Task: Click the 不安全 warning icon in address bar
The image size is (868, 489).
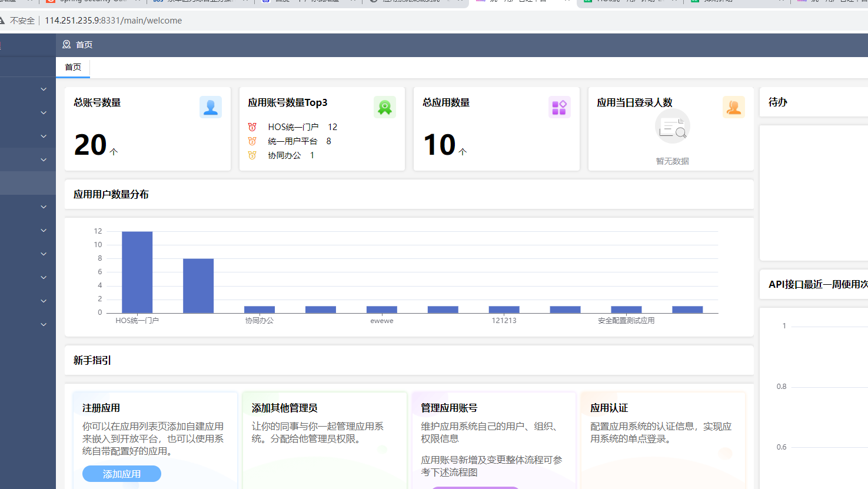Action: coord(2,21)
